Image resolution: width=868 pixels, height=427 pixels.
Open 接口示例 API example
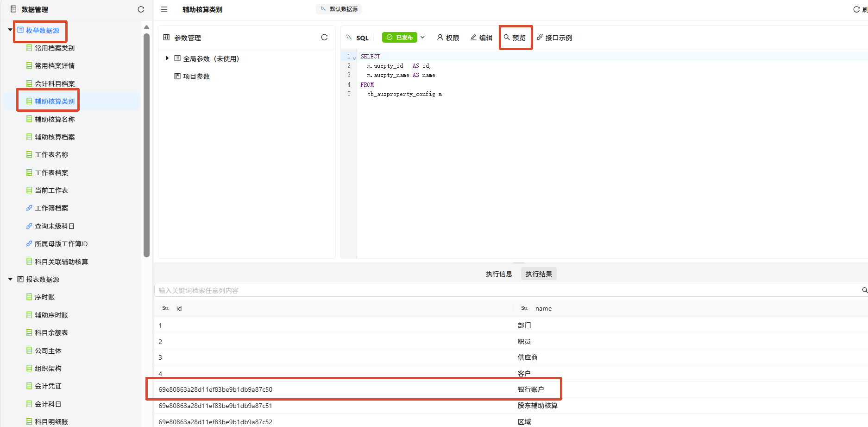coord(554,38)
